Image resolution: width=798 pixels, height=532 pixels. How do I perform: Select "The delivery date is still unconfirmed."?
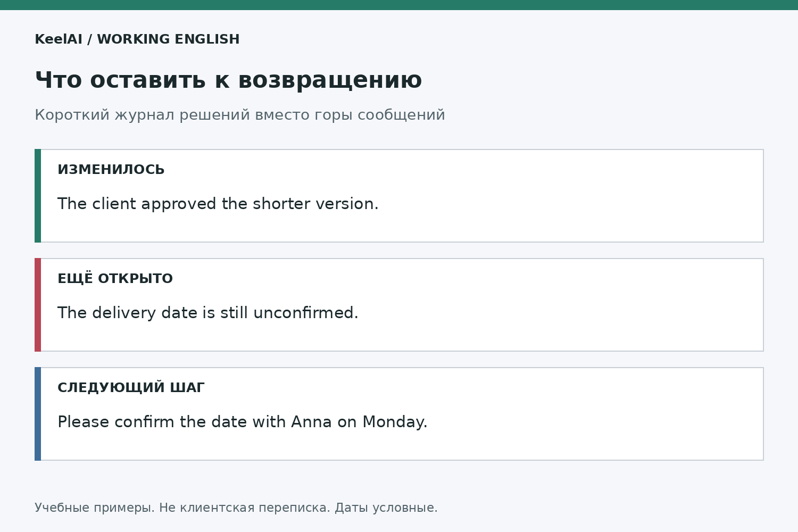(208, 313)
